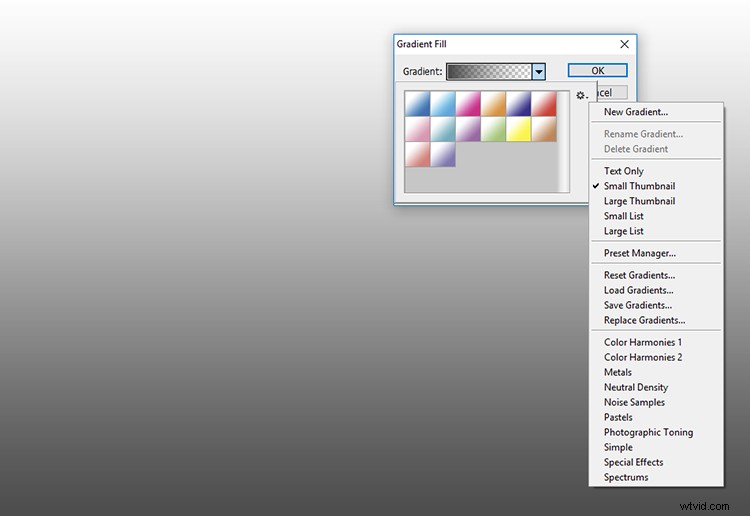Load the Spectrums gradient set
The height and width of the screenshot is (516, 750).
tap(626, 477)
